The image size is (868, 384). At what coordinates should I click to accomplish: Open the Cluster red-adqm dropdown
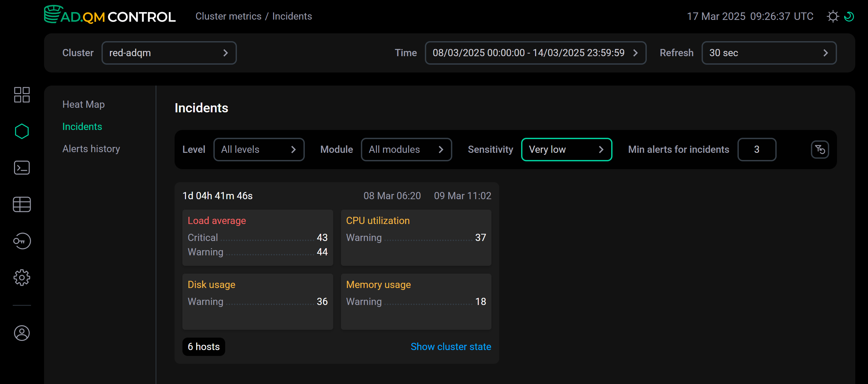coord(169,53)
